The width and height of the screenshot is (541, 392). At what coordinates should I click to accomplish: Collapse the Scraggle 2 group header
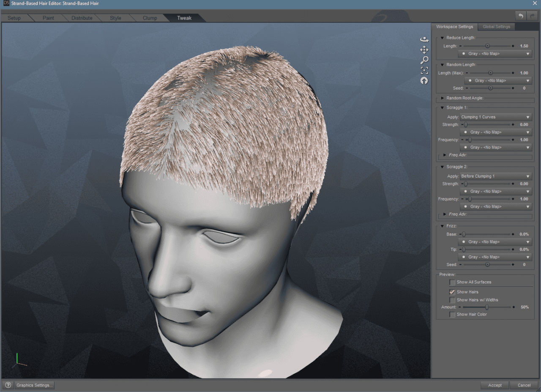[x=441, y=167]
